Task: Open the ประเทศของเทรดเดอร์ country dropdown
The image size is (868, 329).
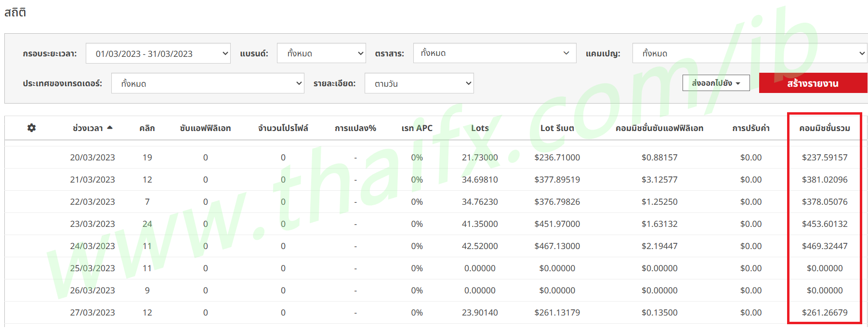Action: (x=208, y=83)
